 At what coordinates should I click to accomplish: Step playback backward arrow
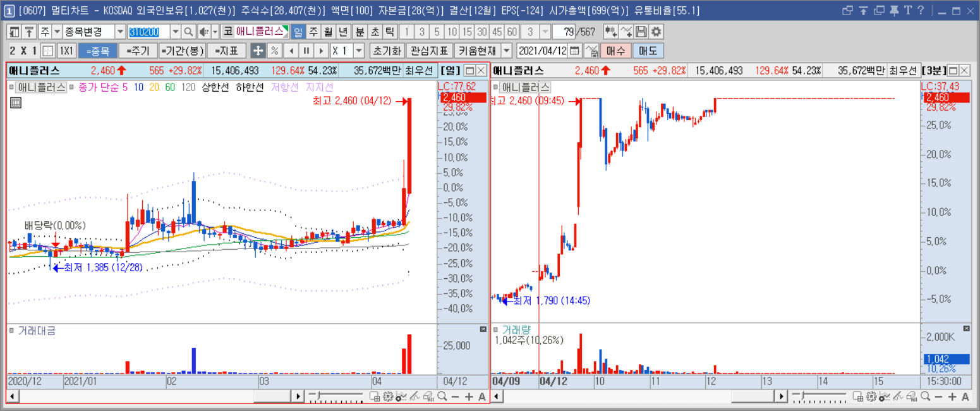[291, 51]
